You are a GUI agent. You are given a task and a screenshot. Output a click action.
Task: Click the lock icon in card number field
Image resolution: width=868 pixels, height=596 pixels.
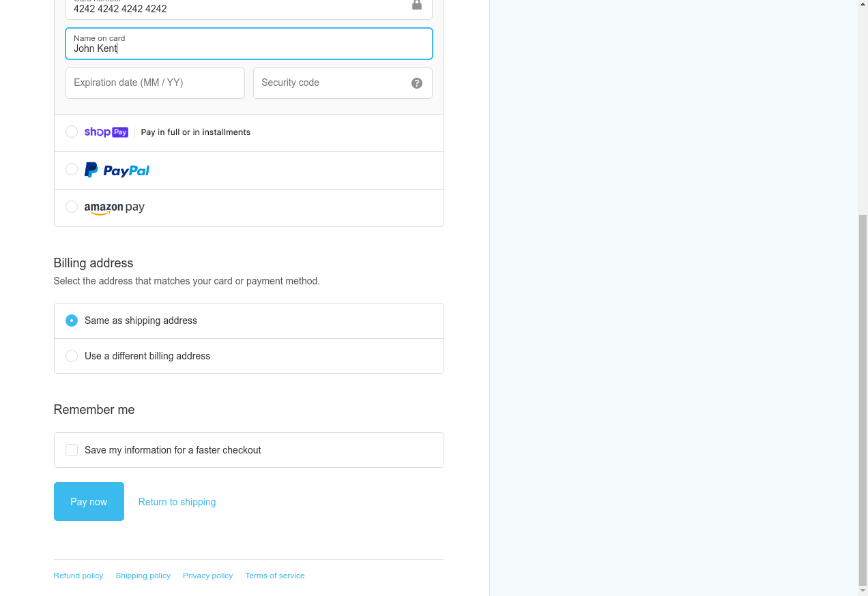coord(417,5)
